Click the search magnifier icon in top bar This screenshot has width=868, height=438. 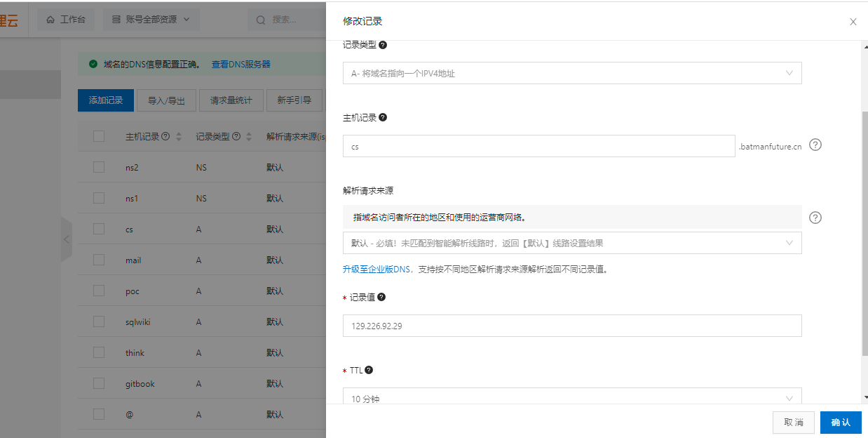(x=261, y=20)
